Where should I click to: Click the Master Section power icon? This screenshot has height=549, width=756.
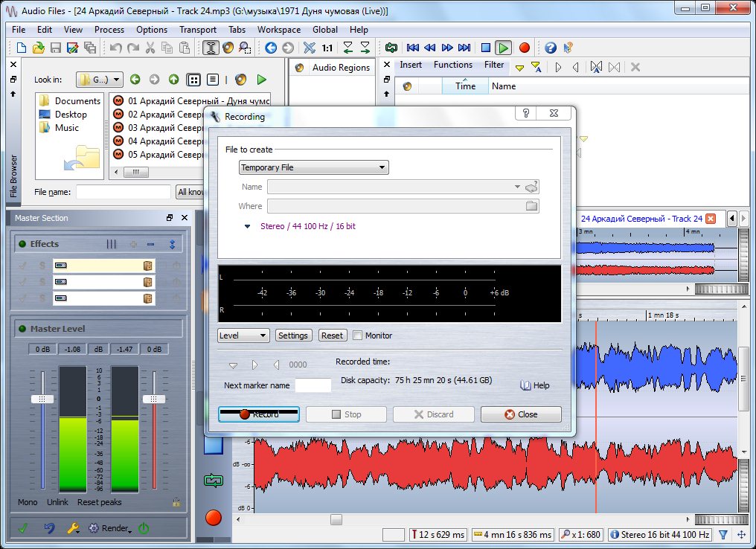[144, 528]
